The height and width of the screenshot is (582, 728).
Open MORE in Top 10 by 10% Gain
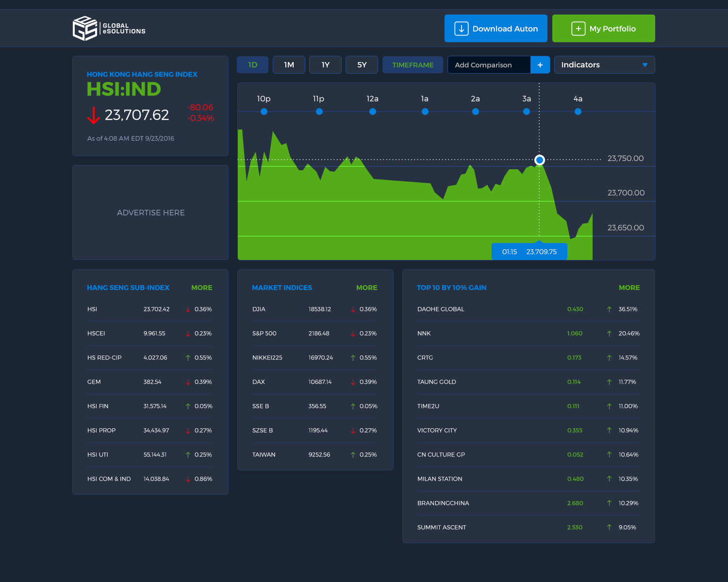[629, 288]
